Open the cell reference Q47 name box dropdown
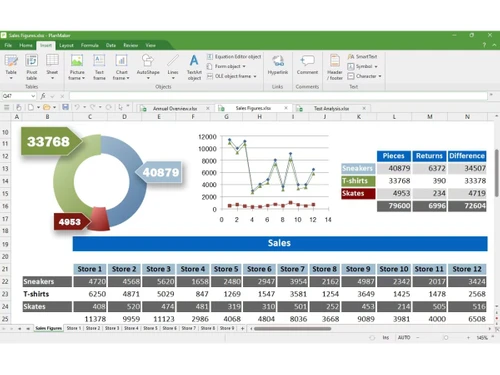Viewport: 500px width, 375px height. click(x=33, y=96)
